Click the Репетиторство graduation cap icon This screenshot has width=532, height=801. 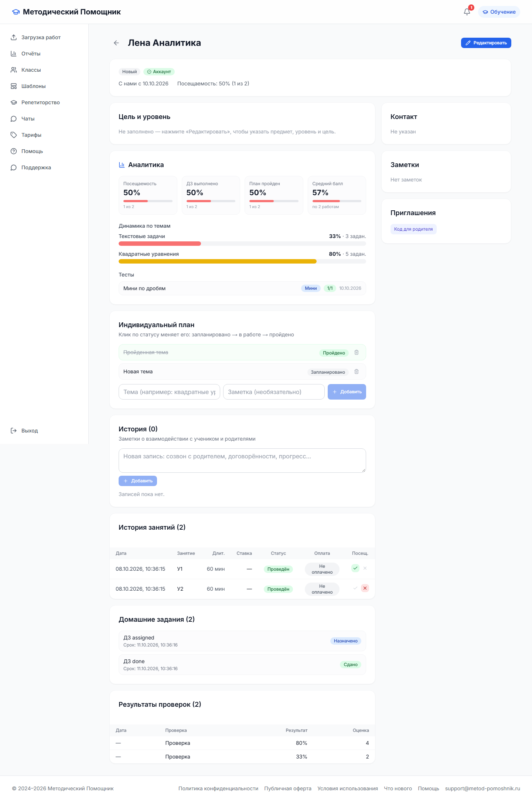[14, 102]
